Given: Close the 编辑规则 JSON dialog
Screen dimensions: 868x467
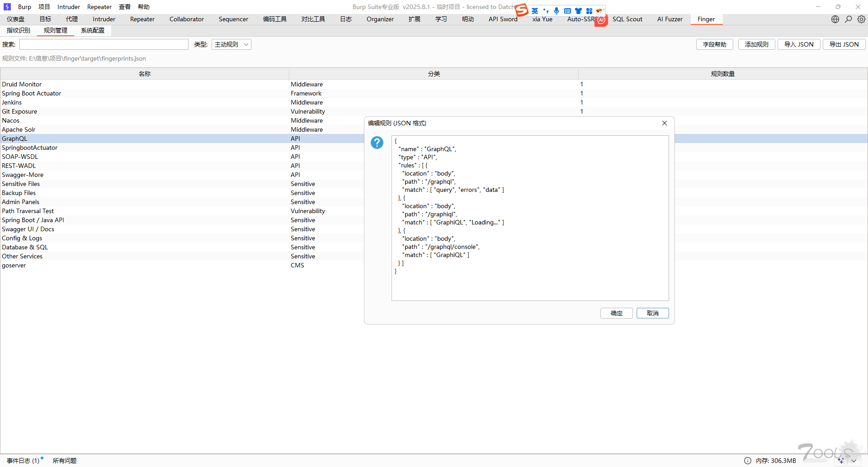Looking at the screenshot, I should click(x=665, y=123).
